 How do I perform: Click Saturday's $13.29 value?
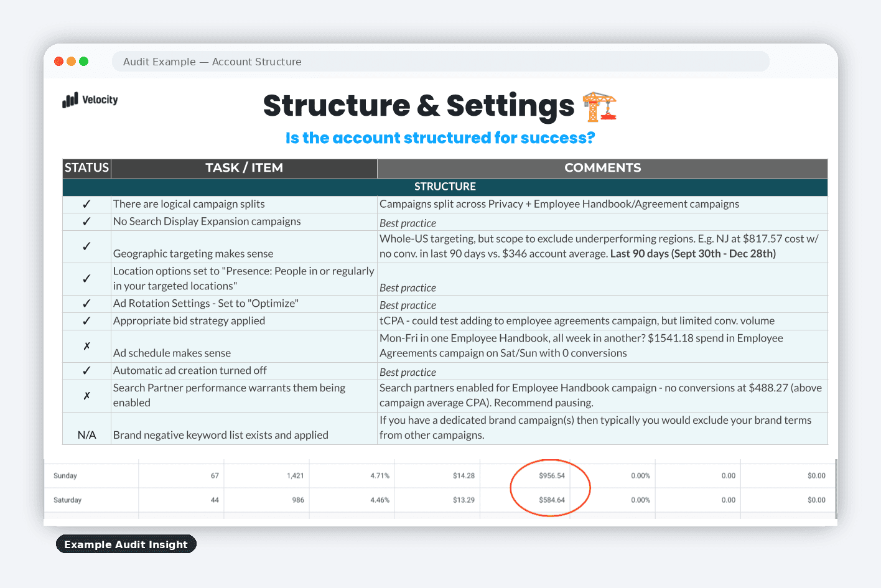point(464,500)
